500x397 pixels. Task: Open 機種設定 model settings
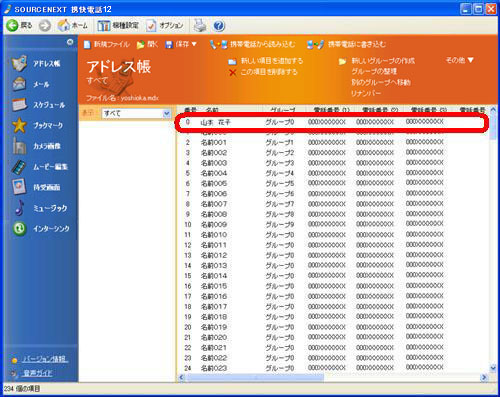point(118,25)
